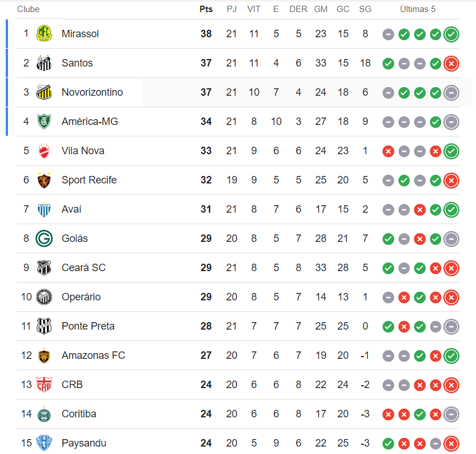Viewport: 476px width, 454px height.
Task: Click the Novorizontino team logo
Action: [x=44, y=92]
